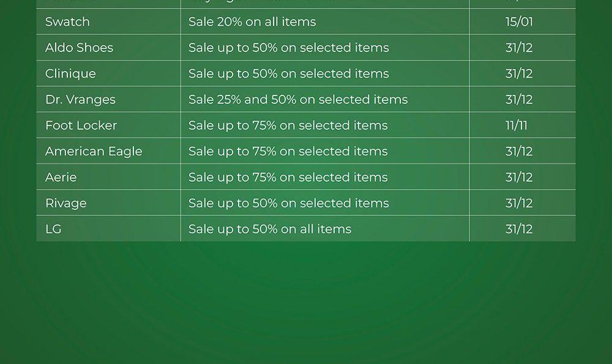This screenshot has height=364, width=612.
Task: Click Foot Locker's 75% sale description
Action: (288, 125)
